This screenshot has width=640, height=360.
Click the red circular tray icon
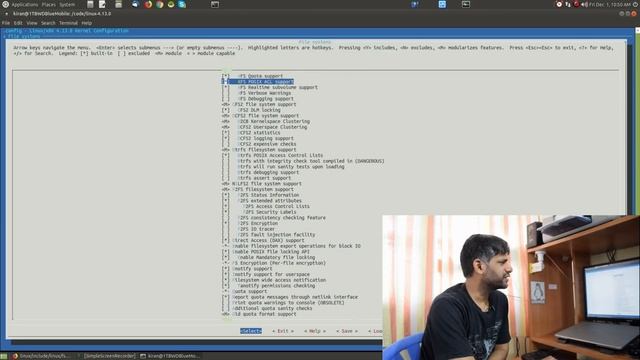point(576,4)
